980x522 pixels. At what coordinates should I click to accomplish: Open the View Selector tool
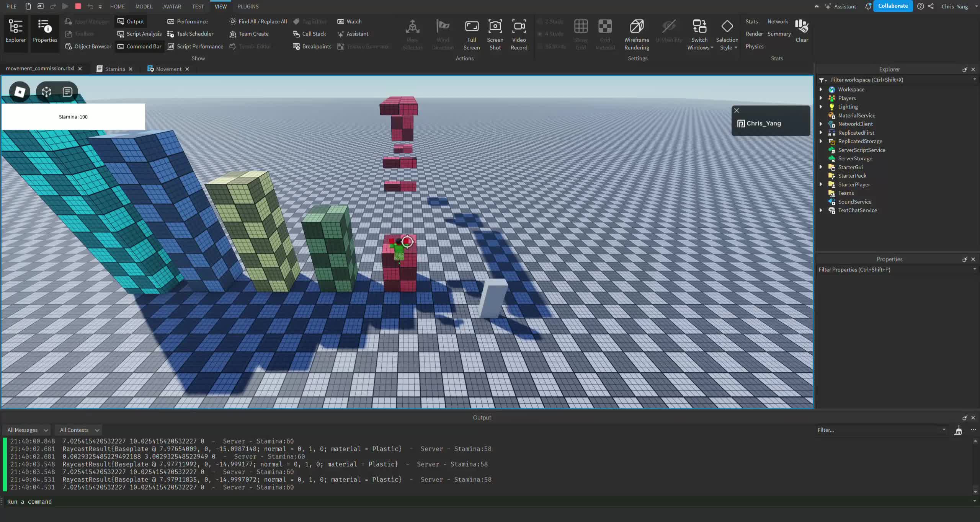412,34
